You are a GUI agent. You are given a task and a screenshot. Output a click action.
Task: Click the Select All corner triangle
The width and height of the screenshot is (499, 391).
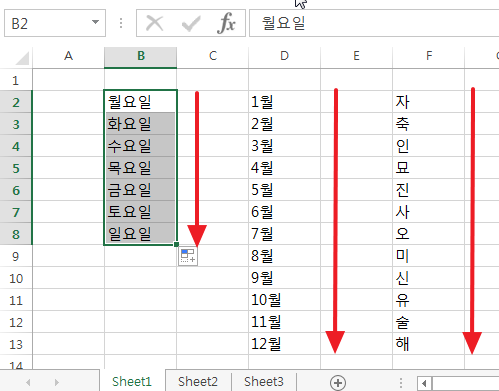pyautogui.click(x=22, y=58)
